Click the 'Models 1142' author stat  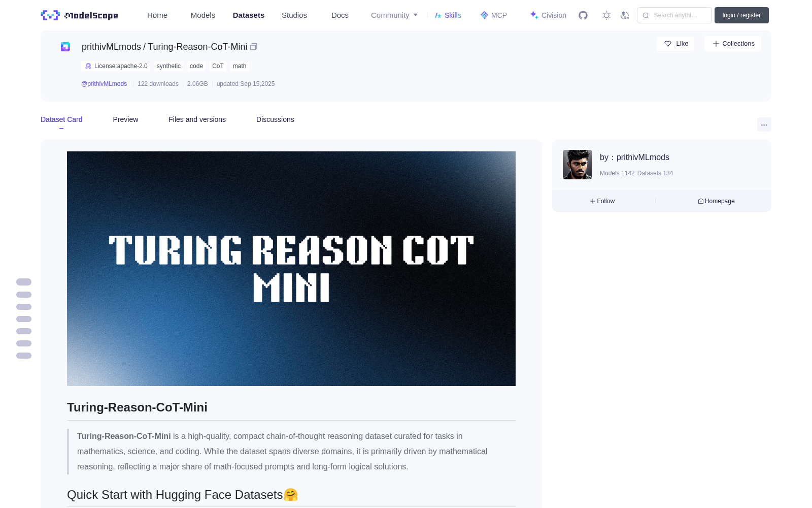coord(617,173)
